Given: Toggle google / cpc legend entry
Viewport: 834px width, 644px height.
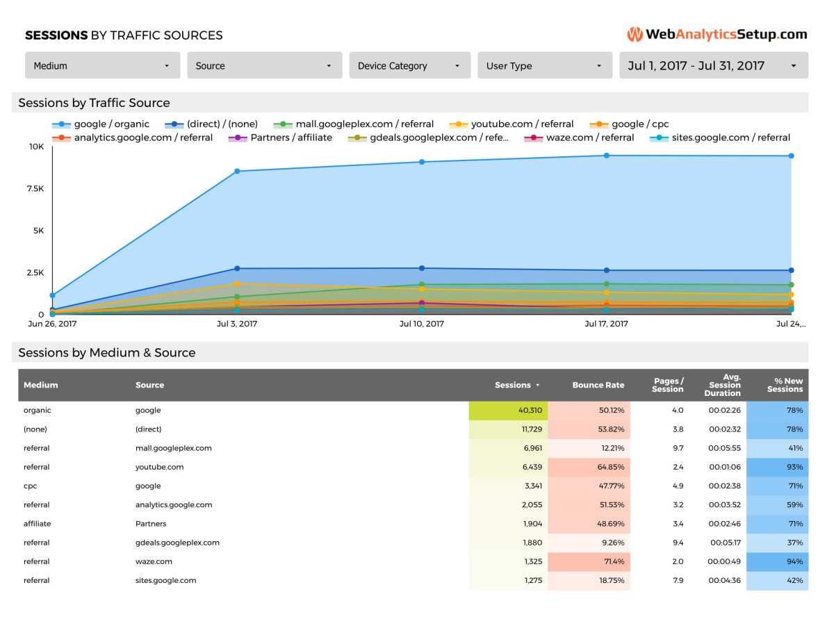Looking at the screenshot, I should 629,124.
